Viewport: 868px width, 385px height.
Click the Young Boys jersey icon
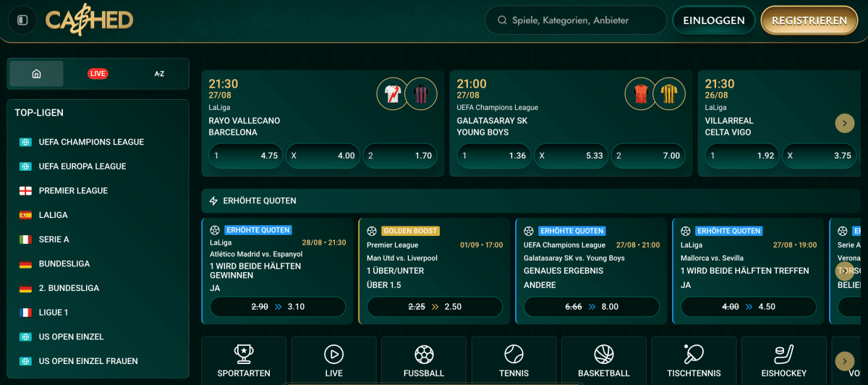669,95
